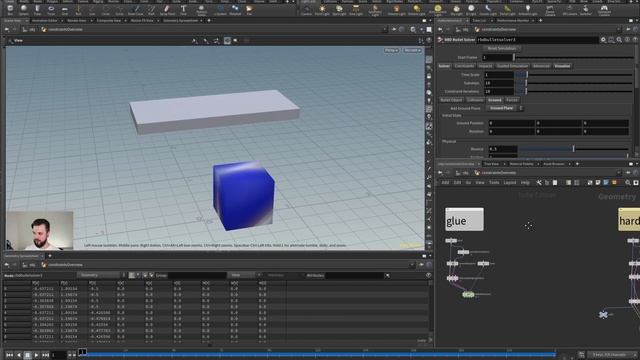640x360 pixels.
Task: Switch to Guided Simulation parameter tab
Action: pos(512,66)
